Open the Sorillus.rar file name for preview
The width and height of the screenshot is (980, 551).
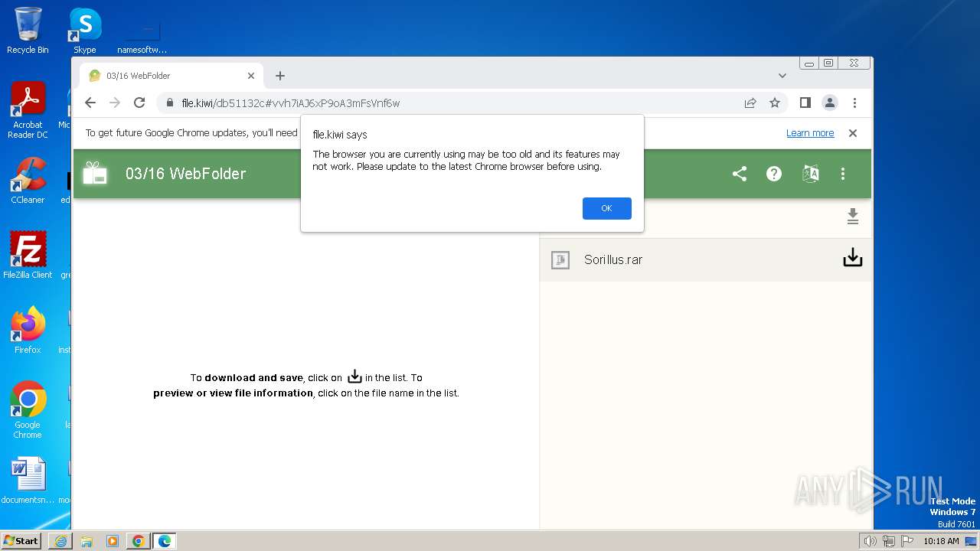pyautogui.click(x=613, y=259)
